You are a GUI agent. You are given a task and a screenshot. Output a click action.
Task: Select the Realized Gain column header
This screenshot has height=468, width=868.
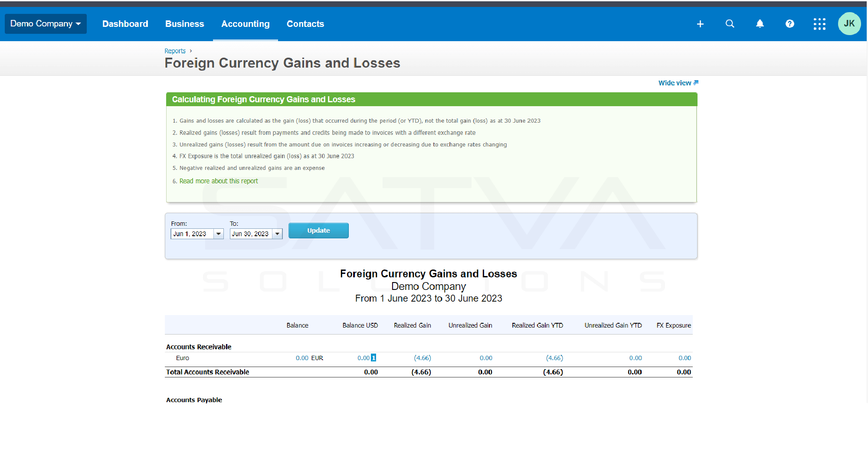point(412,325)
